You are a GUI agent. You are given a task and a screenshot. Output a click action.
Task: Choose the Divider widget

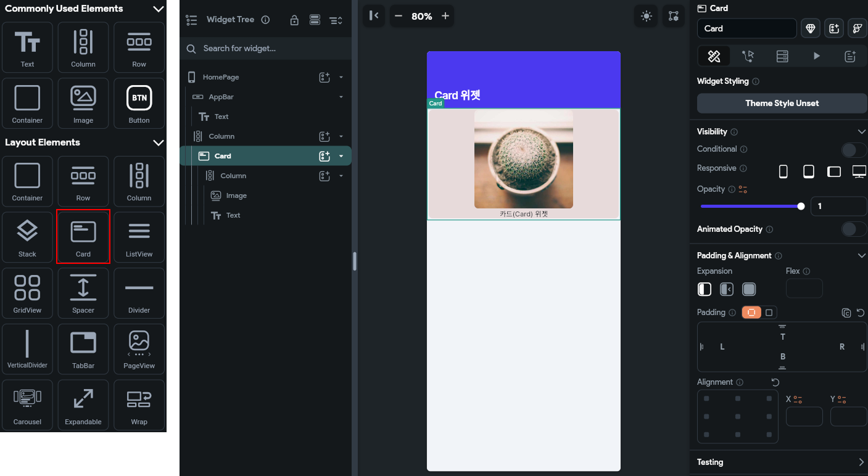point(139,293)
